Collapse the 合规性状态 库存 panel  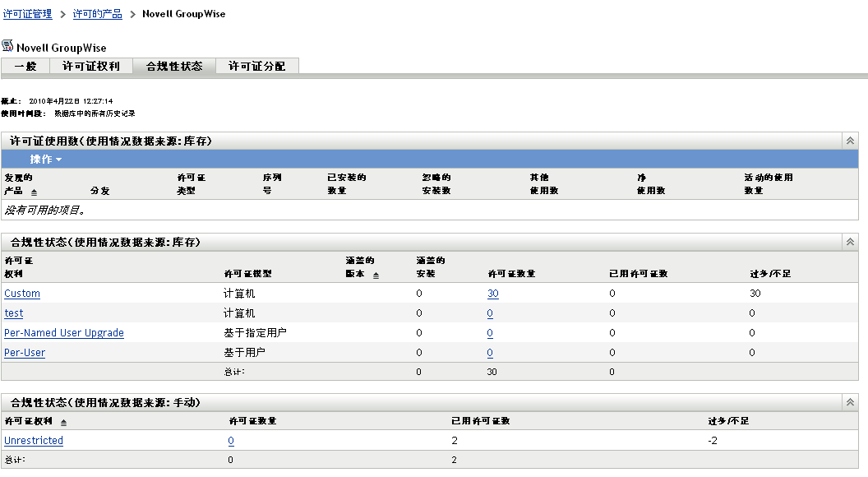(x=851, y=242)
